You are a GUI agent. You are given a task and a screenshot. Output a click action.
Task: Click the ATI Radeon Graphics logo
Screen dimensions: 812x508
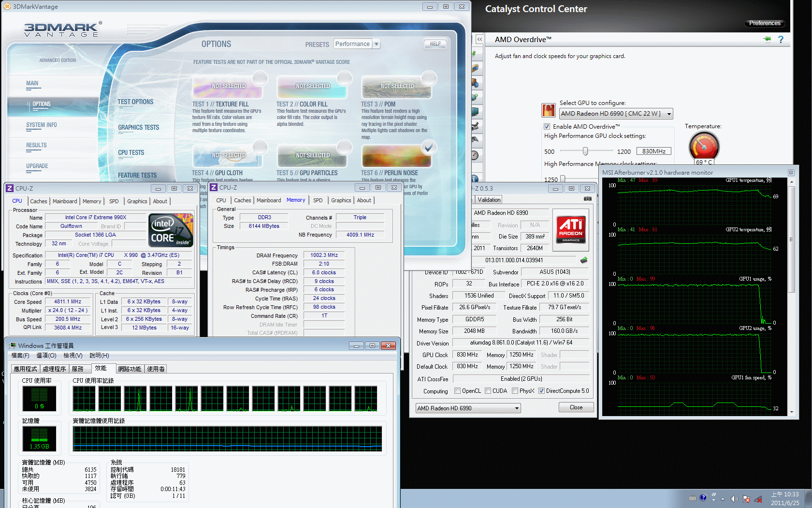coord(571,229)
